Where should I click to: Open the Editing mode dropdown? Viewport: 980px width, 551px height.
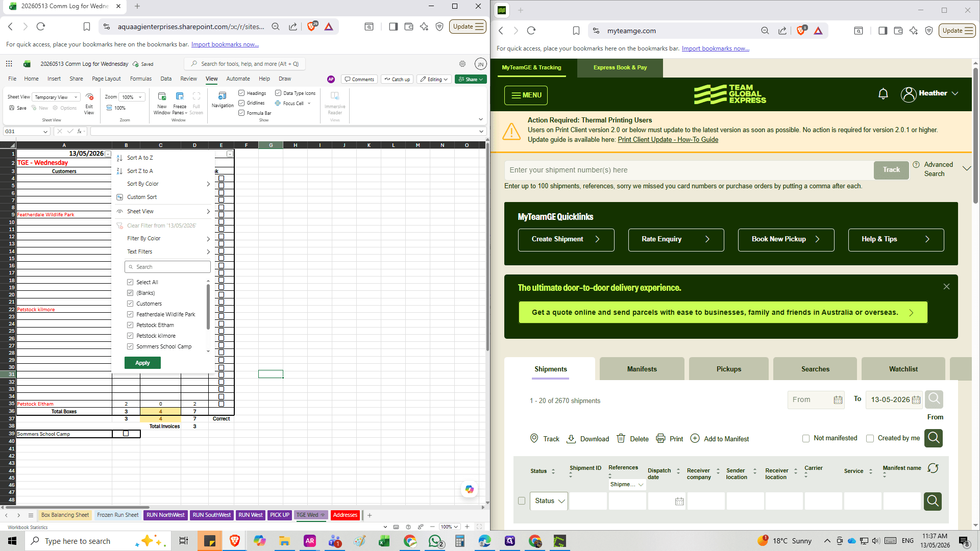434,79
